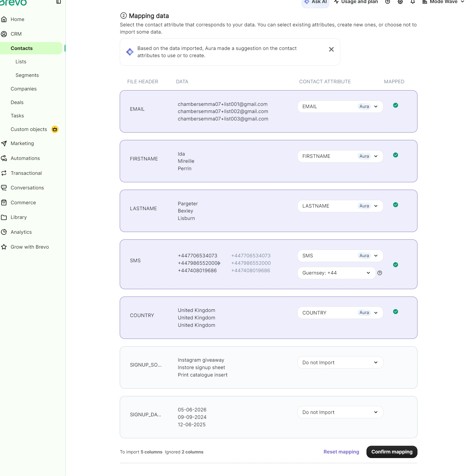Click the Home house icon
The width and height of the screenshot is (468, 476).
(x=4, y=19)
